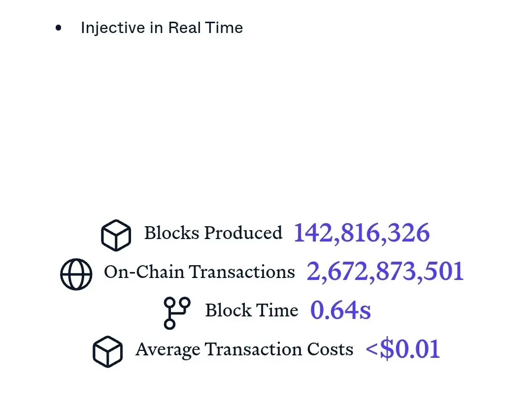Click the cube icon beside Average Transaction Costs
532x415 pixels.
[107, 351]
